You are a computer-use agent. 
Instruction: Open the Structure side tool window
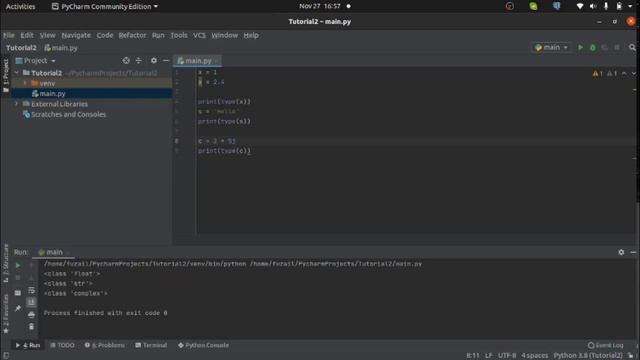[x=6, y=263]
